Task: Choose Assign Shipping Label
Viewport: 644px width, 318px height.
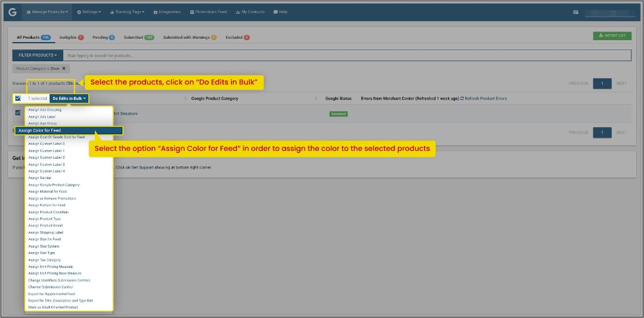Action: point(46,232)
